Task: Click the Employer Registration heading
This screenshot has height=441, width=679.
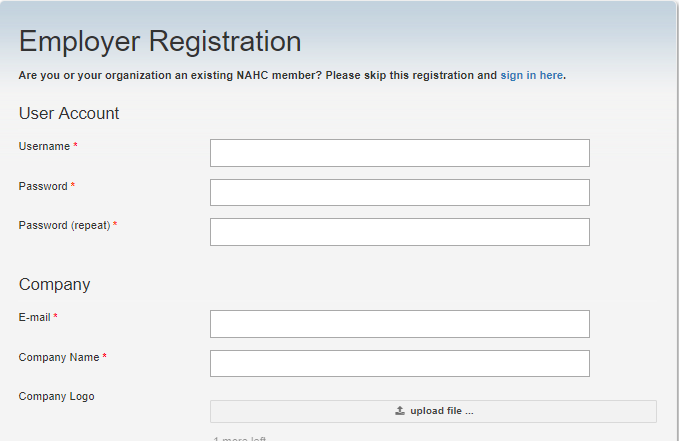Action: point(160,42)
